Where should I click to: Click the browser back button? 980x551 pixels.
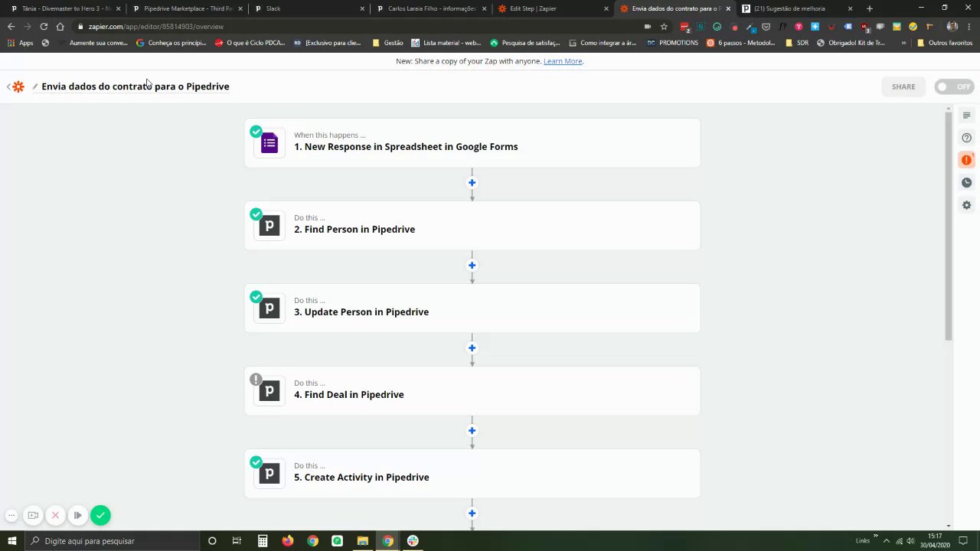point(11,26)
